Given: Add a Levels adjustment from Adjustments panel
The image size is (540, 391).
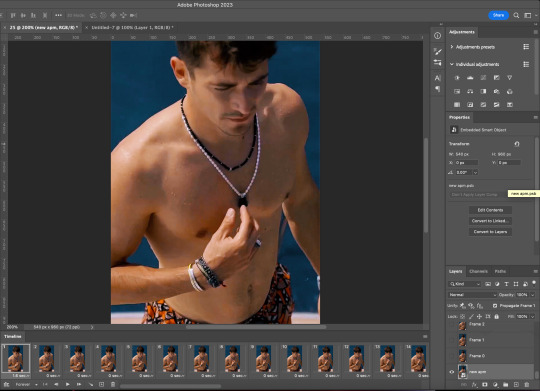Looking at the screenshot, I should click(470, 78).
